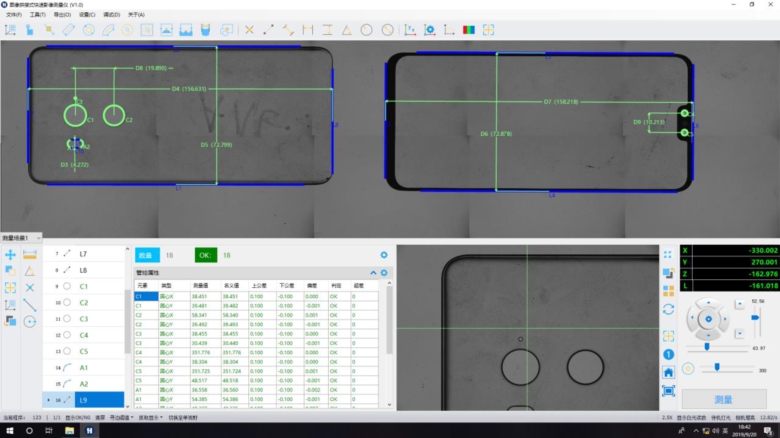Click the blue X tool in the left panel
Viewport: 780px width, 438px height.
30,288
